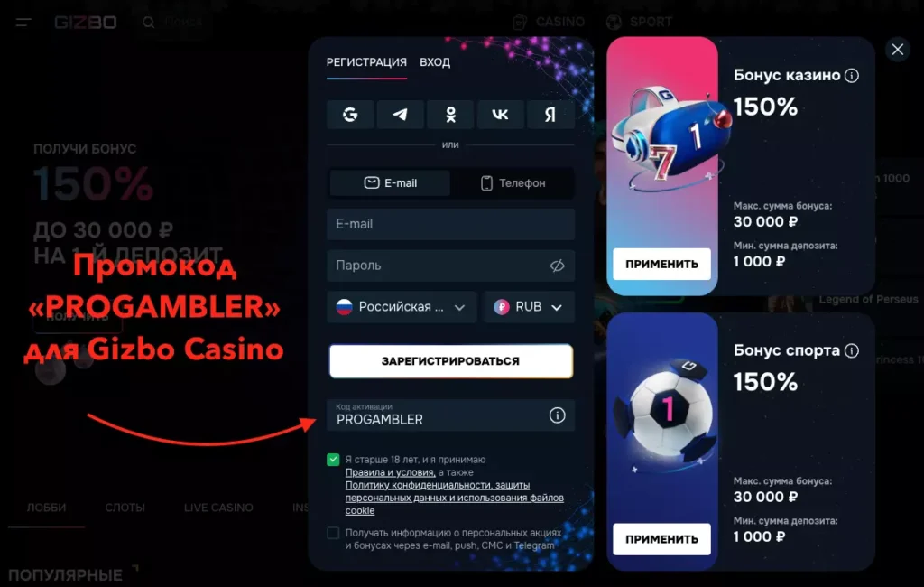Switch registration method to Телефон
The image size is (924, 587).
point(513,183)
